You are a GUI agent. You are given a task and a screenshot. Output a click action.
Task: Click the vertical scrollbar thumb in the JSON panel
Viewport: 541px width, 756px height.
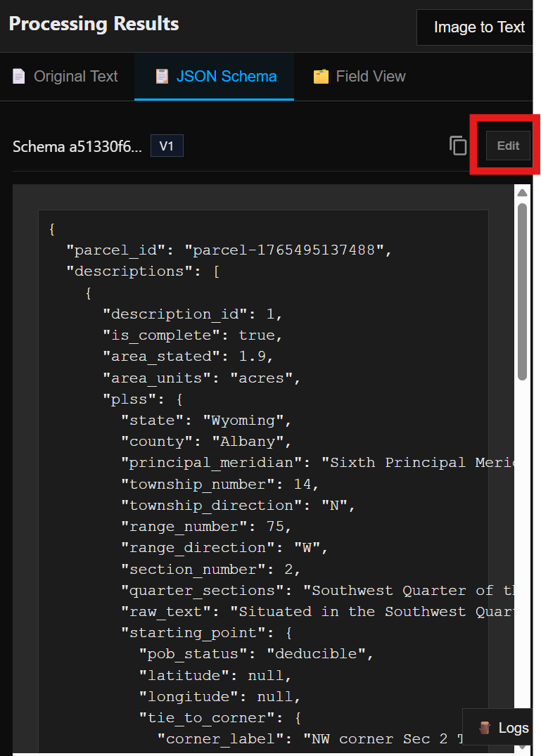[522, 292]
